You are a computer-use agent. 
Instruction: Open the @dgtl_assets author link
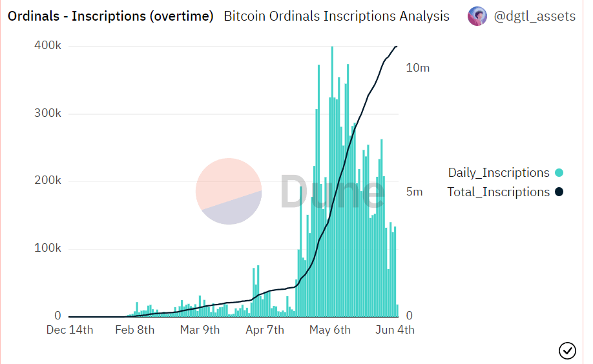tap(534, 16)
